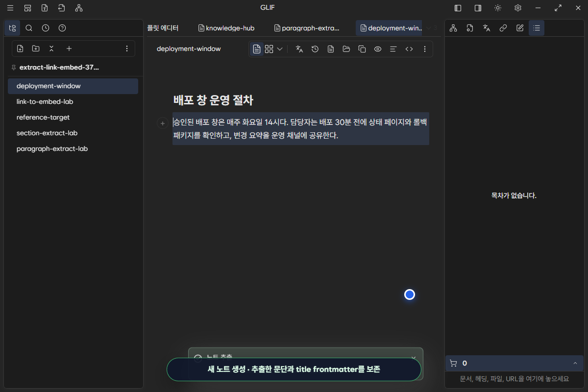Click the file export icon in title bar

(45, 8)
